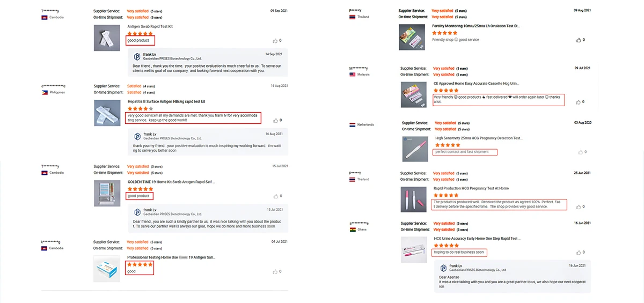Thumbs-up the Rapid Production HCG Pregnancy review
The height and width of the screenshot is (303, 644).
(x=578, y=207)
